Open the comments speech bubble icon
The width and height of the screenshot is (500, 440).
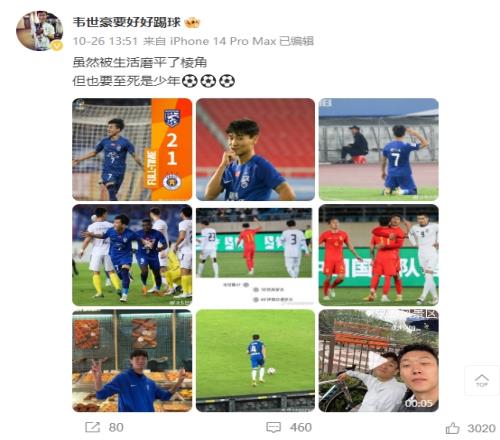tap(273, 427)
